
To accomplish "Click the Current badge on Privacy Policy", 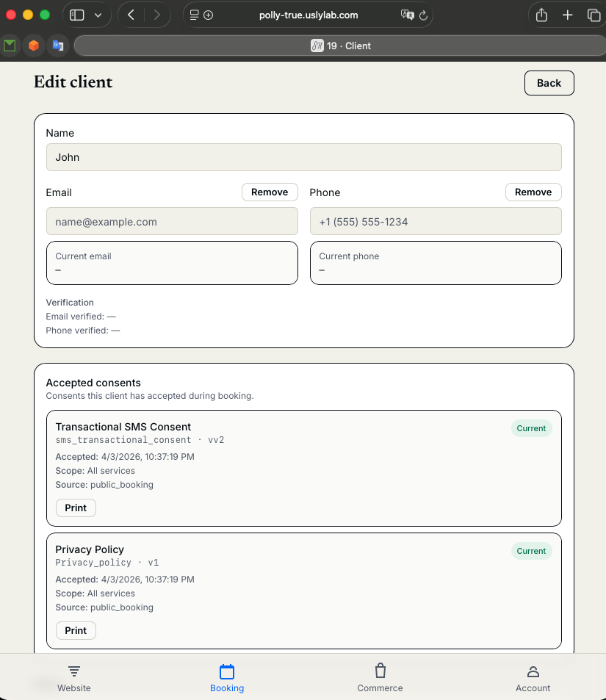I will (x=531, y=551).
